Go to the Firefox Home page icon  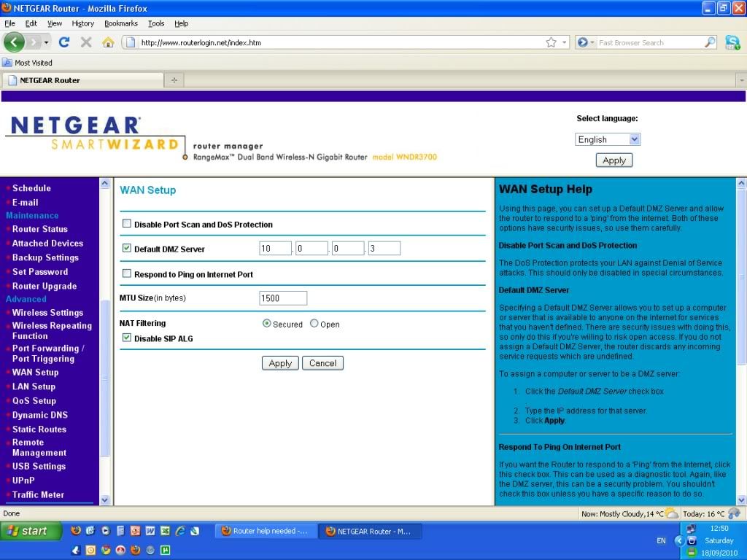click(108, 42)
